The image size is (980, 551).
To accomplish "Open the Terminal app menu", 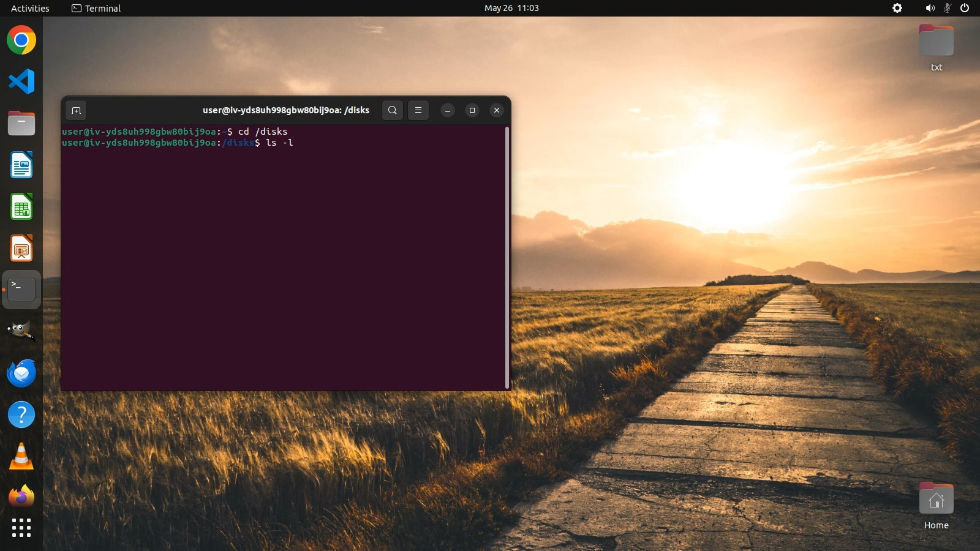I will 96,8.
